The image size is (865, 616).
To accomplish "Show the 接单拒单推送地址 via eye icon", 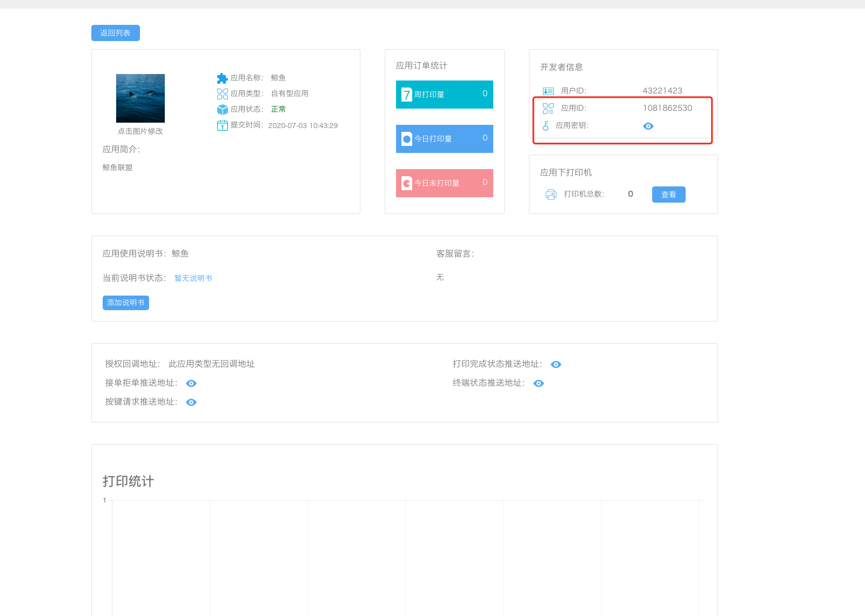I will pos(191,384).
